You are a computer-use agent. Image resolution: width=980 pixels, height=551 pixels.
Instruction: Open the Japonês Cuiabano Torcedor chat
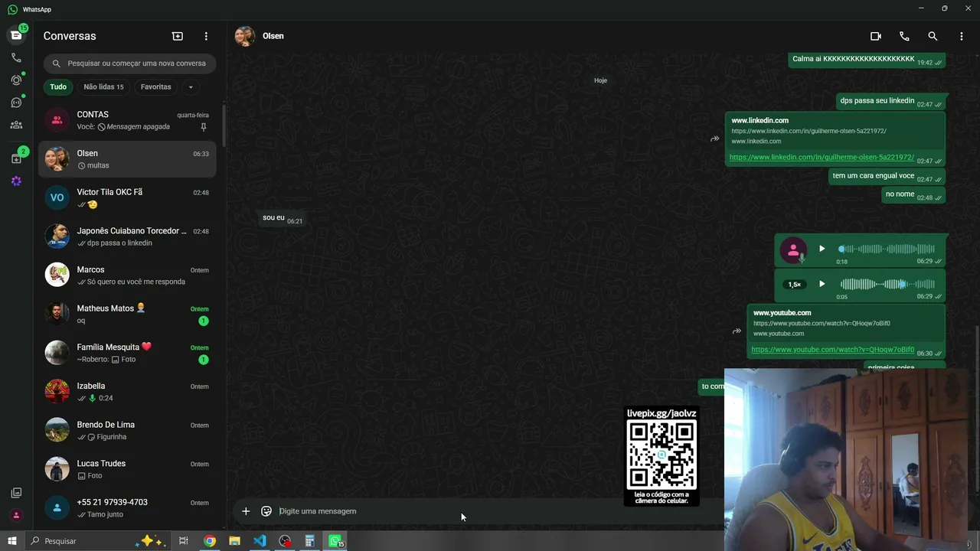click(x=127, y=236)
